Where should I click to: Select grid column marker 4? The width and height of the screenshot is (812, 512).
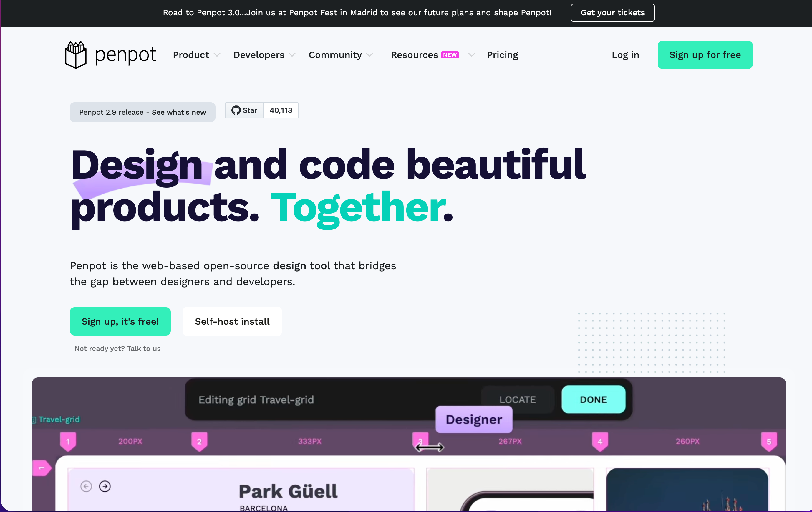point(600,441)
